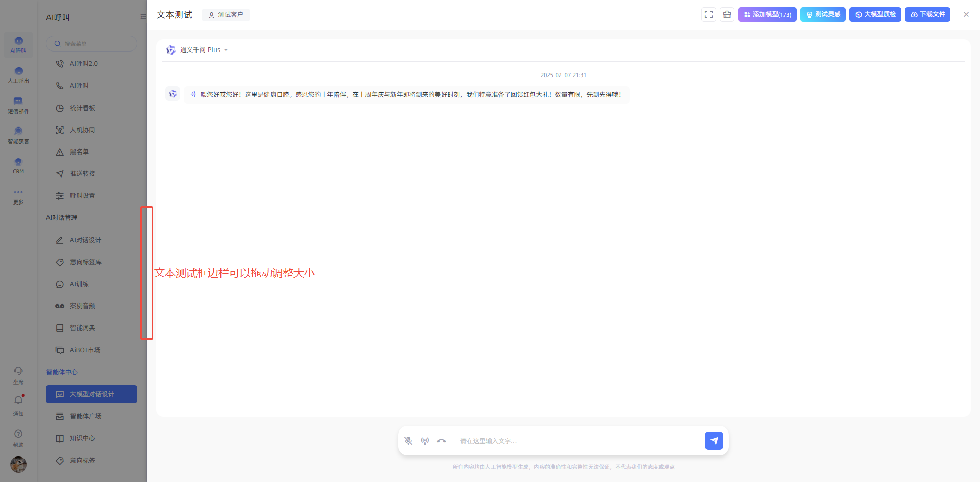Open 呼叫设置 settings
The image size is (980, 482).
91,196
